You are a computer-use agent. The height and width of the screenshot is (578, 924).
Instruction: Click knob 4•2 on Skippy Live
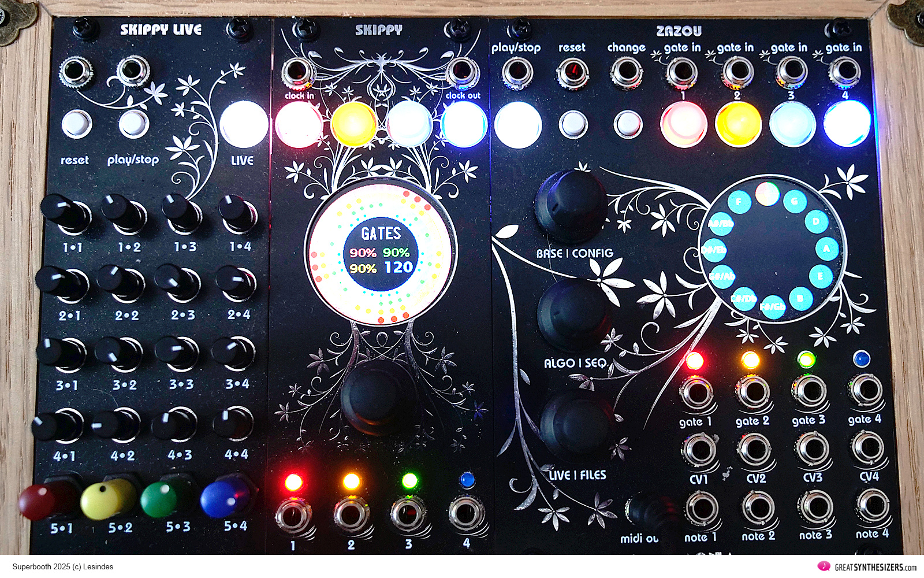tap(117, 425)
